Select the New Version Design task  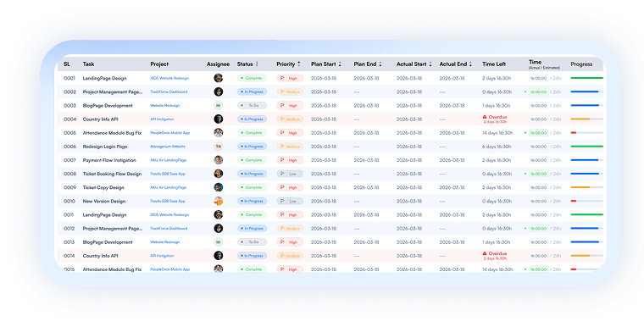104,202
